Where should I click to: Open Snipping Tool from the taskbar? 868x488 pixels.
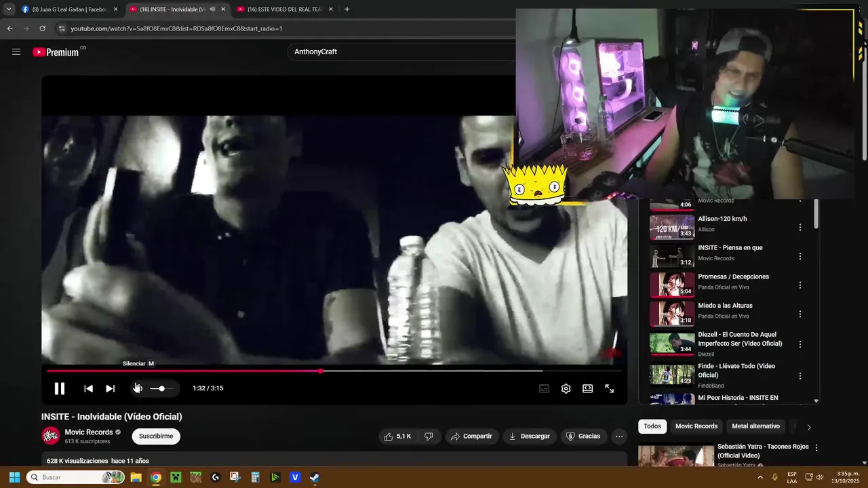coord(235,477)
